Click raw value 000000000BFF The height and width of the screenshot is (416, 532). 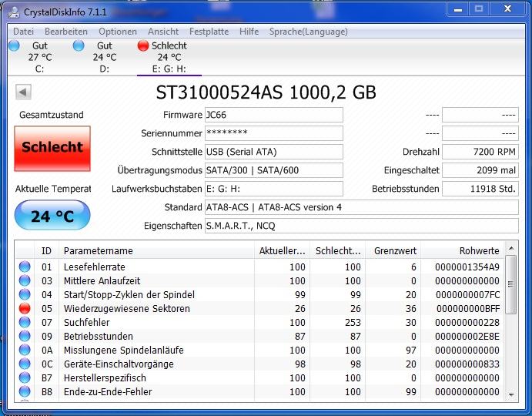(x=468, y=309)
